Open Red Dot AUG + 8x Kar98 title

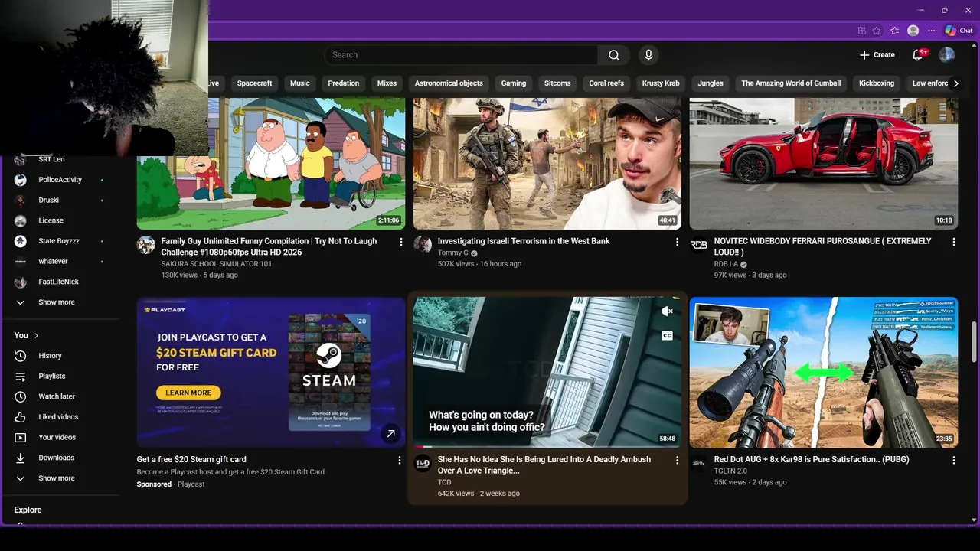click(812, 460)
